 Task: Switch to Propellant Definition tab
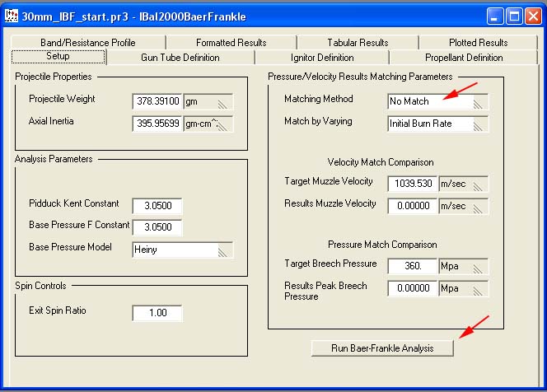[x=464, y=58]
